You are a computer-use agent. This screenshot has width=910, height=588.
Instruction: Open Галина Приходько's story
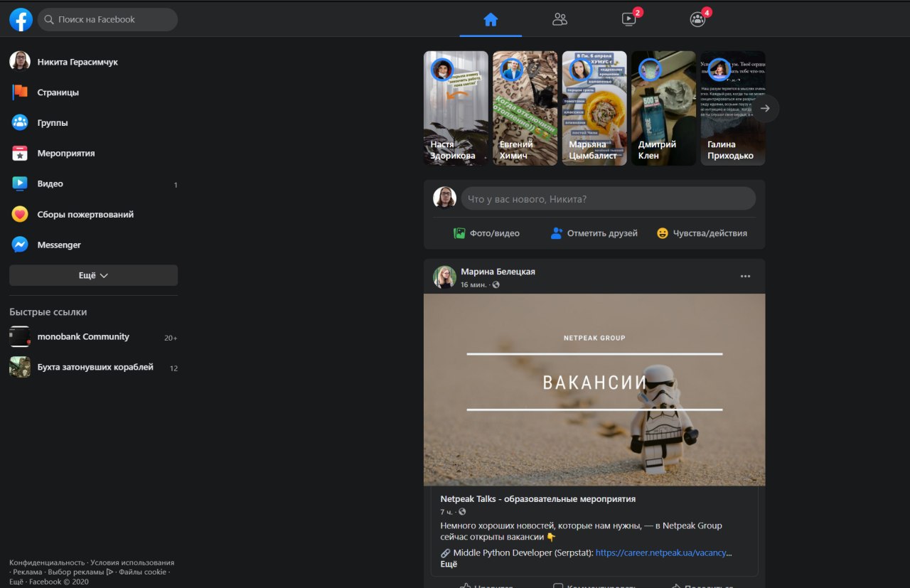click(x=733, y=108)
